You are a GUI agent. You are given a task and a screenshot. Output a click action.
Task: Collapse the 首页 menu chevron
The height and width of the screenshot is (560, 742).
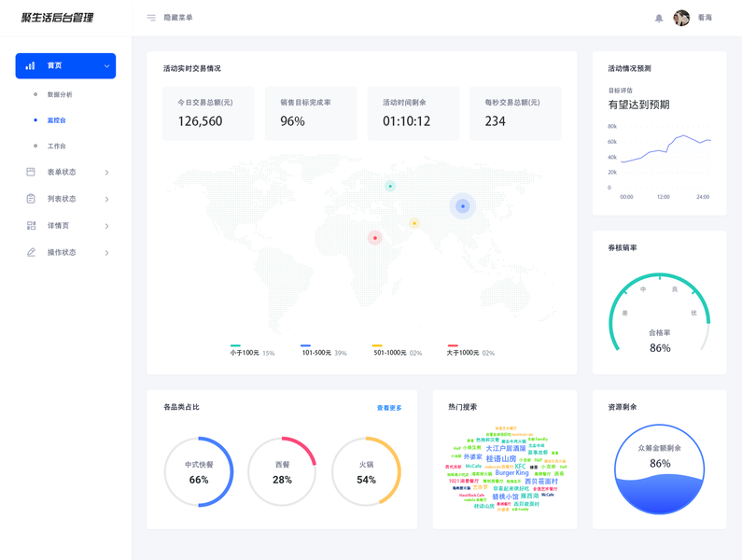coord(106,65)
